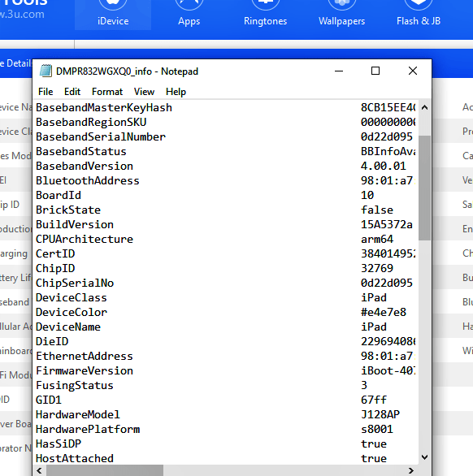The height and width of the screenshot is (476, 473).
Task: Open the File menu in Notepad
Action: point(46,92)
